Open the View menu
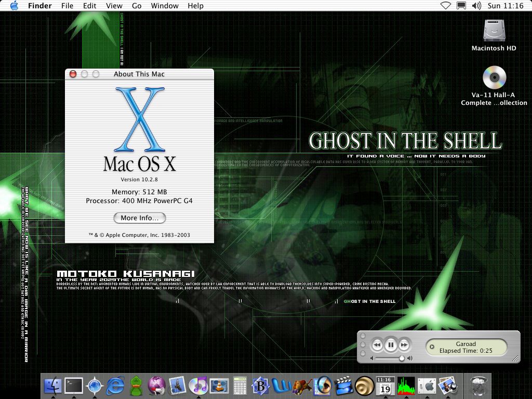Screen dimensions: 532x399 [x=114, y=6]
